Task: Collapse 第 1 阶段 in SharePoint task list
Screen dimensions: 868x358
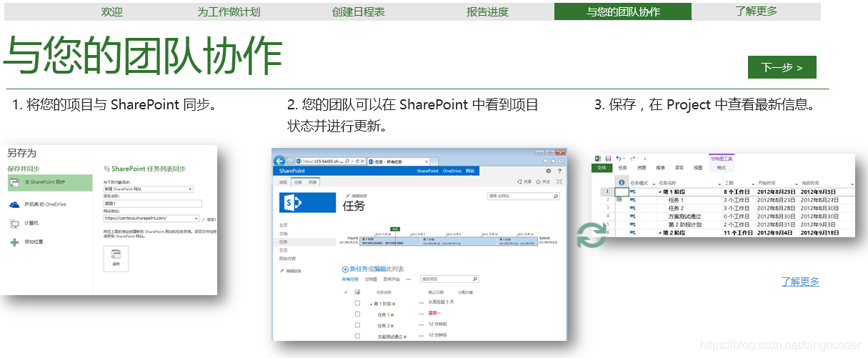Action: tap(371, 304)
